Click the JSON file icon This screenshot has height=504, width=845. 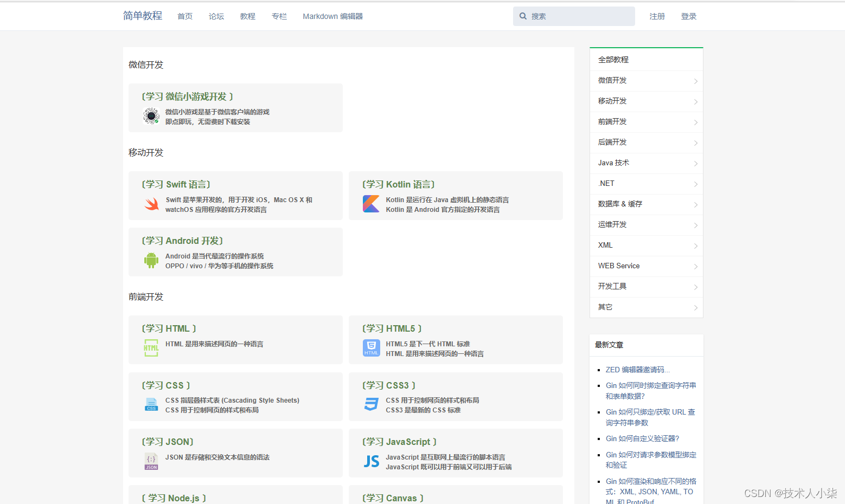151,461
